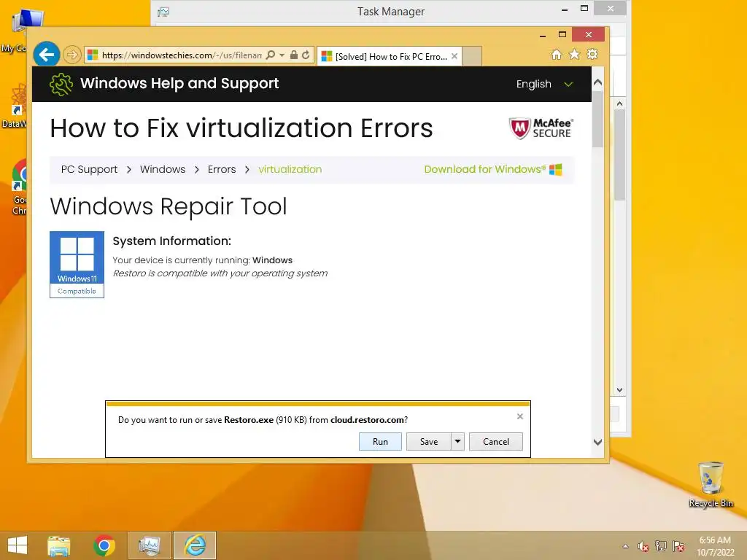
Task: Click Task Manager scroll up arrow
Action: tap(619, 104)
